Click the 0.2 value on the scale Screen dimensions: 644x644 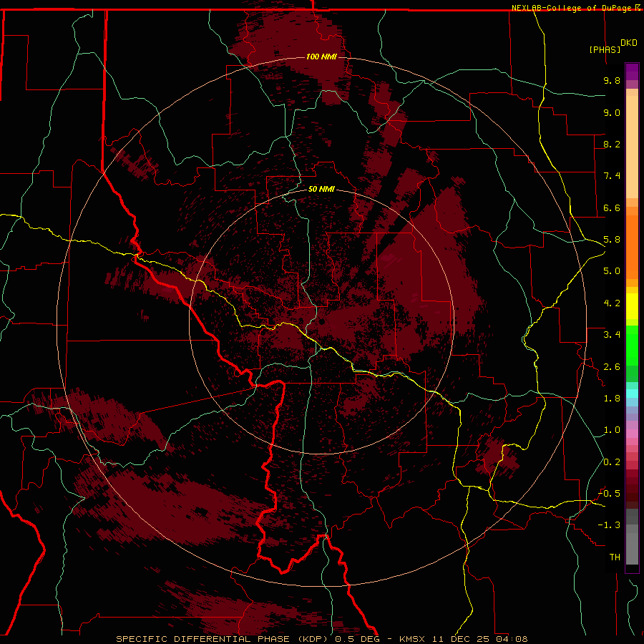tap(612, 462)
